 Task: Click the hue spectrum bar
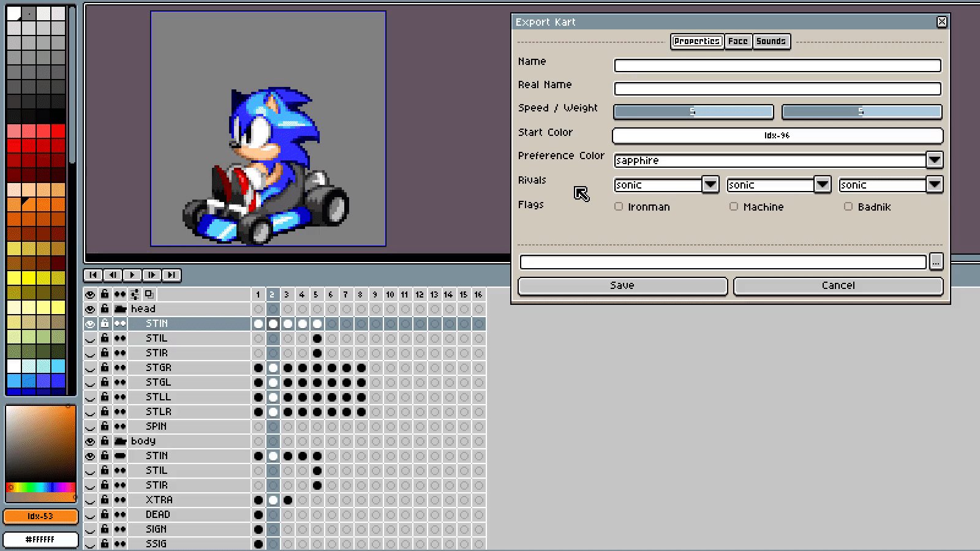[40, 487]
